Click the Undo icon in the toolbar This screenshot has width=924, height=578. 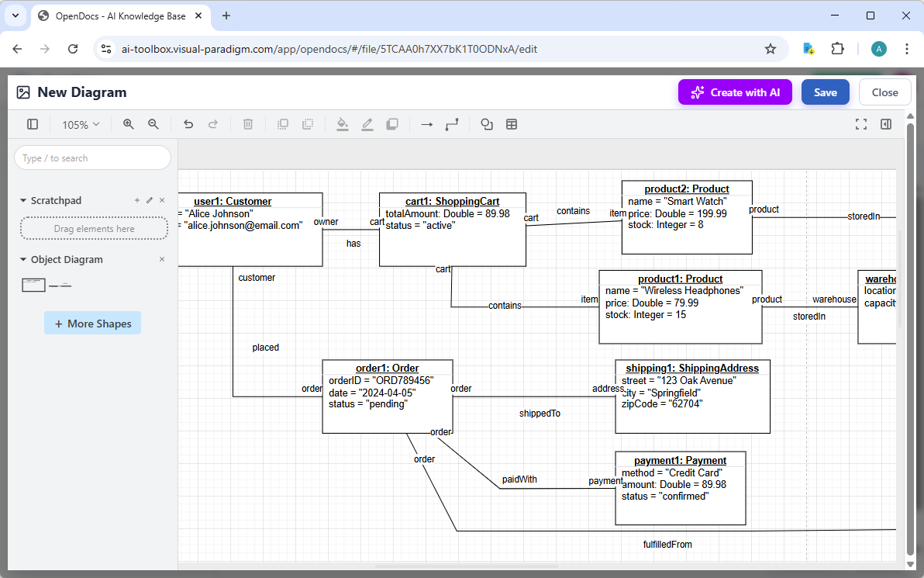coord(188,124)
